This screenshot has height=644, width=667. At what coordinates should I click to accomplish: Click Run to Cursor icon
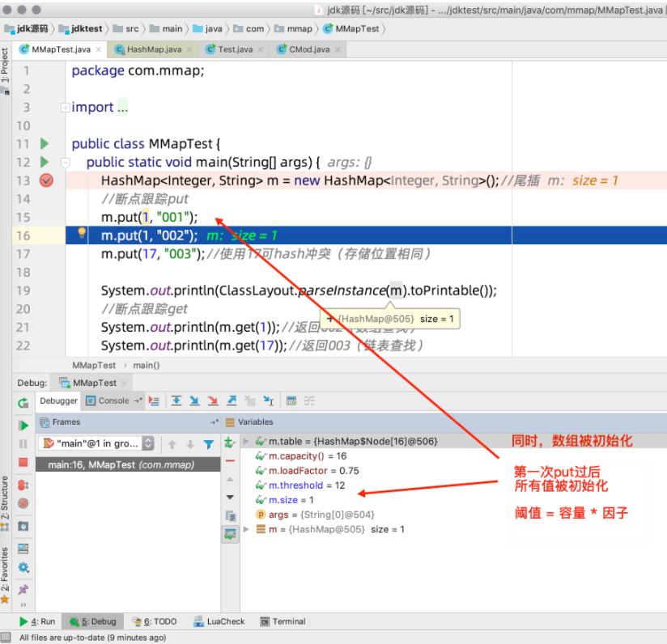pos(269,400)
